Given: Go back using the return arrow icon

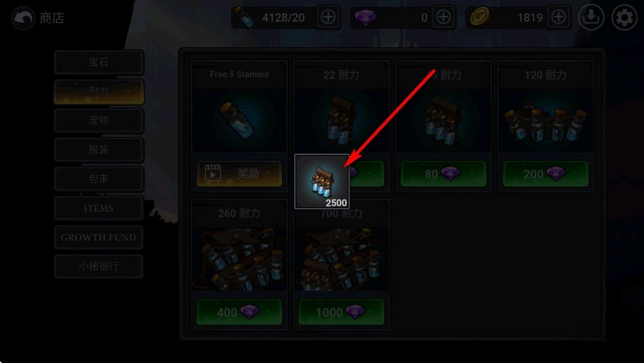Looking at the screenshot, I should 23,18.
